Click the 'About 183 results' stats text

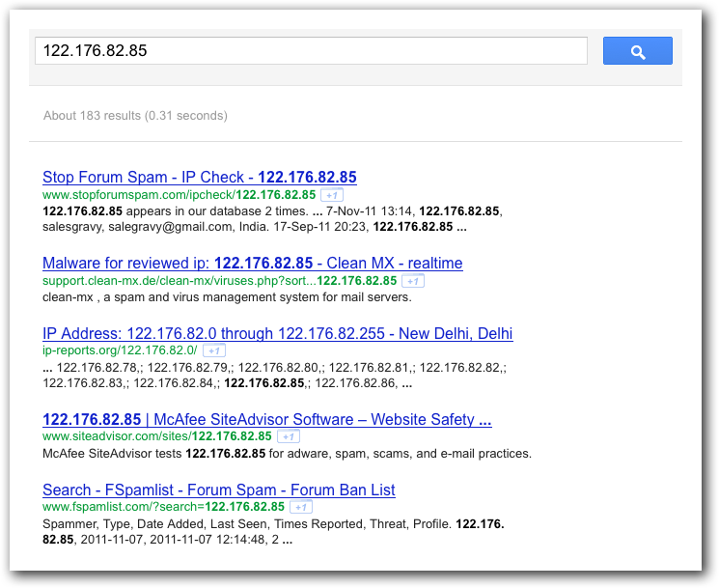pyautogui.click(x=135, y=116)
